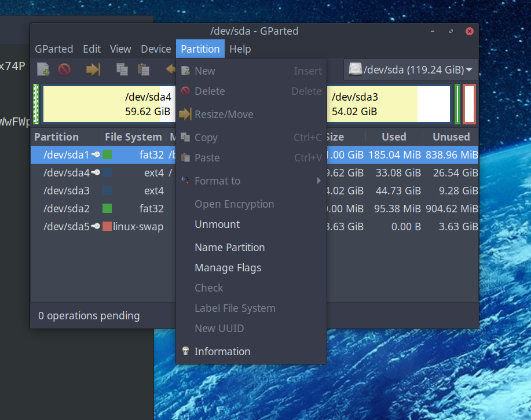Click the Copy partition toolbar icon
Viewport: 531px width, 420px height.
(x=122, y=69)
